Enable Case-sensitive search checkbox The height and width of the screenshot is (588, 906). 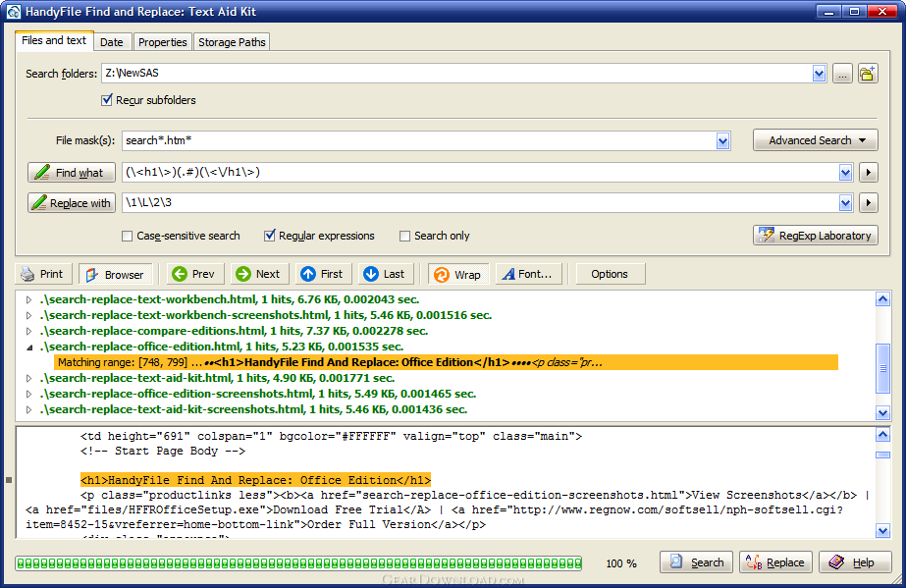(128, 236)
